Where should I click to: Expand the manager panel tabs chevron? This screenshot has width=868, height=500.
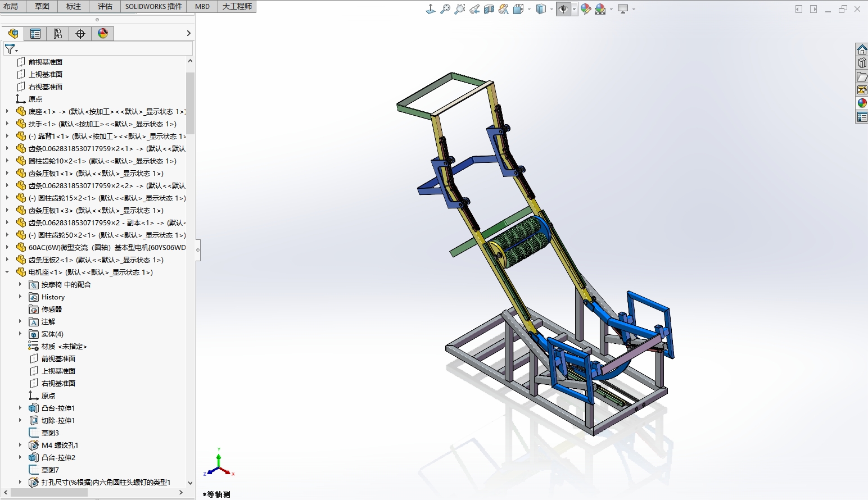click(188, 34)
